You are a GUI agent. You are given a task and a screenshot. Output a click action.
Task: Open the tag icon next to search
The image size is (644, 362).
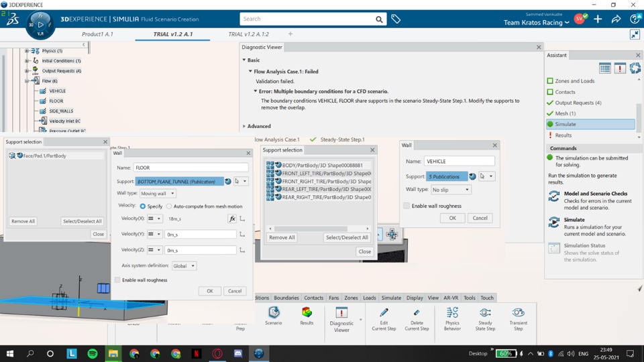coord(396,19)
